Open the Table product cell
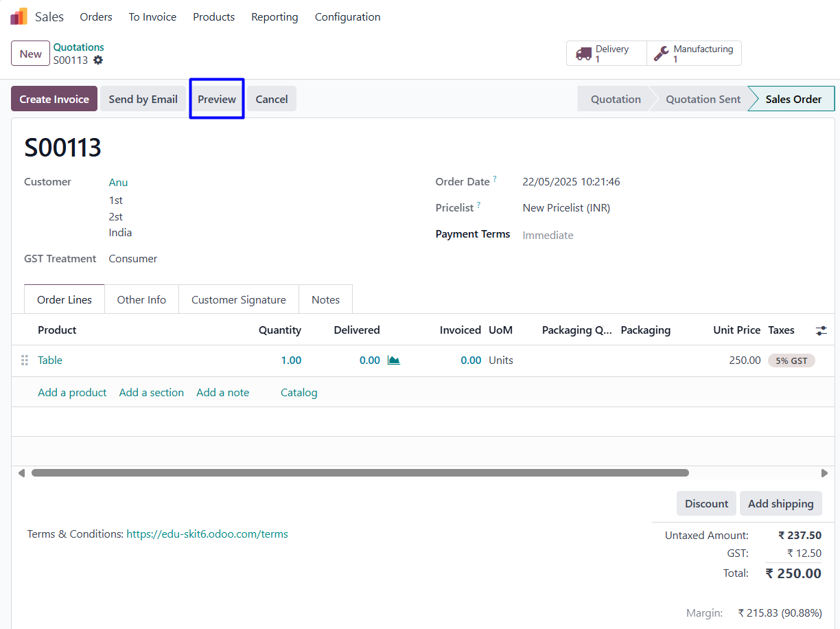This screenshot has height=629, width=840. [50, 361]
